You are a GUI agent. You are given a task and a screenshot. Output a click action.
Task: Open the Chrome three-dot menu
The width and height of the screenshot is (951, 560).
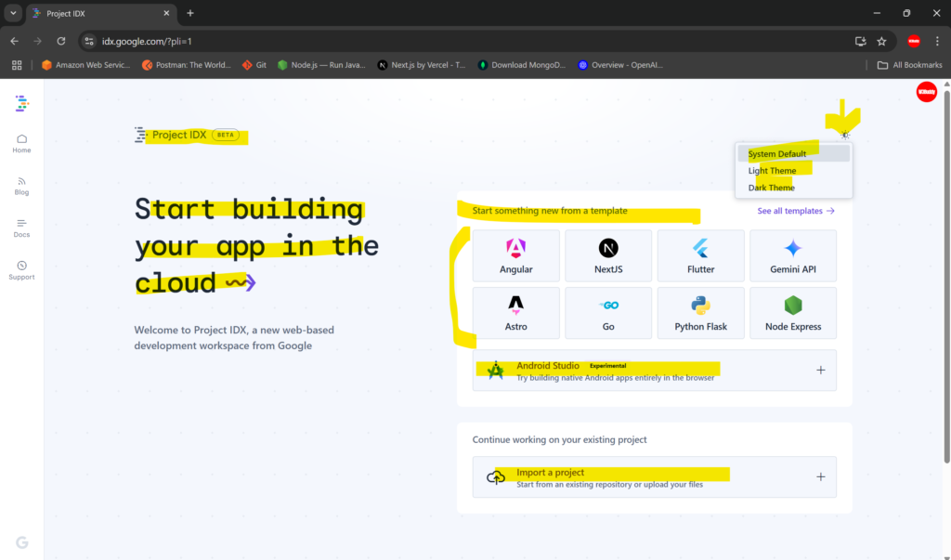point(937,41)
